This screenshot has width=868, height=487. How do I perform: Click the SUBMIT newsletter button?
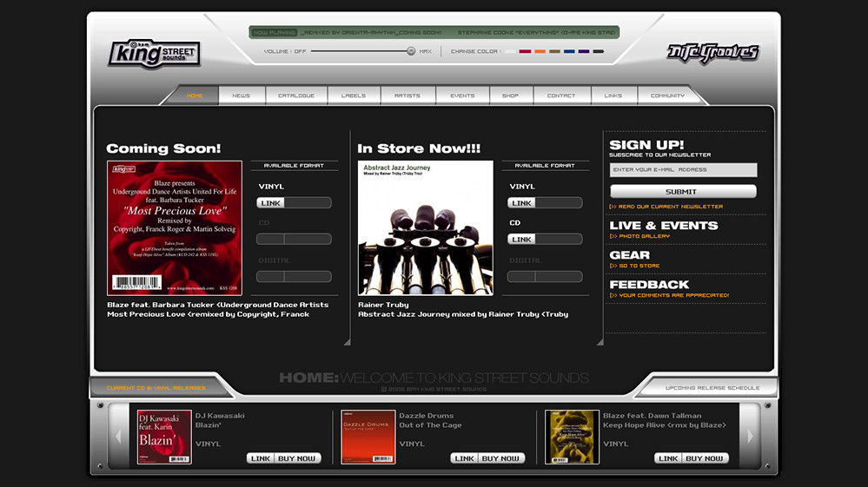(683, 192)
